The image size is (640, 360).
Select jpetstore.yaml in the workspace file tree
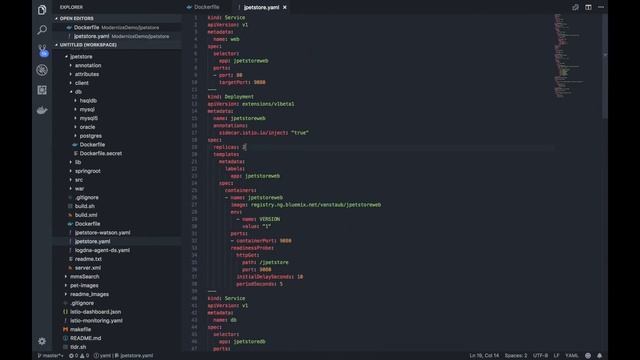(118, 242)
